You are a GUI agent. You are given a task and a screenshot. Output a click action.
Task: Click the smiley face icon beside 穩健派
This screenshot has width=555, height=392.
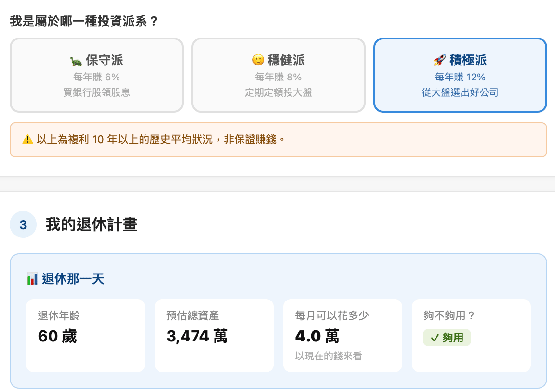258,60
